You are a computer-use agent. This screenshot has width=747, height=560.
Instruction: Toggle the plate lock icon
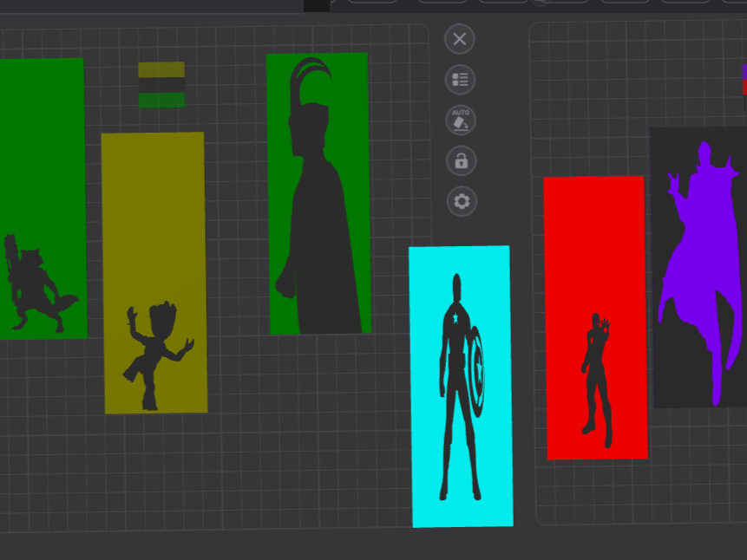coord(461,161)
